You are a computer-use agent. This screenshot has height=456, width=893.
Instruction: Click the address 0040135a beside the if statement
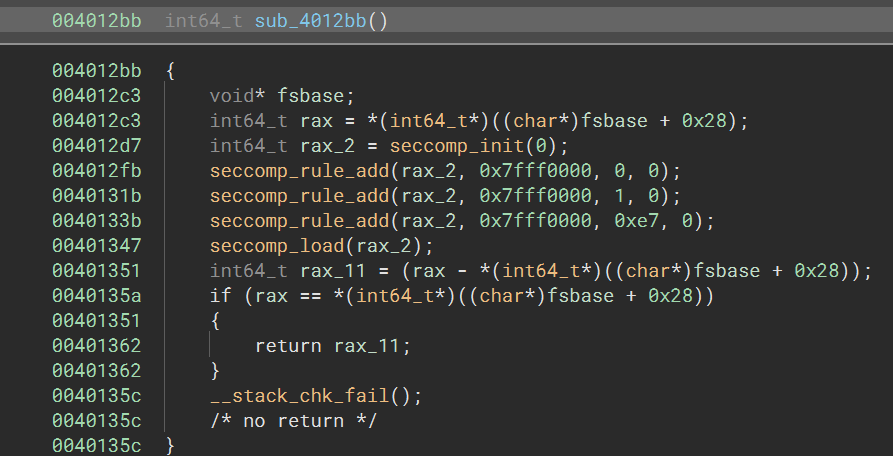(96, 296)
